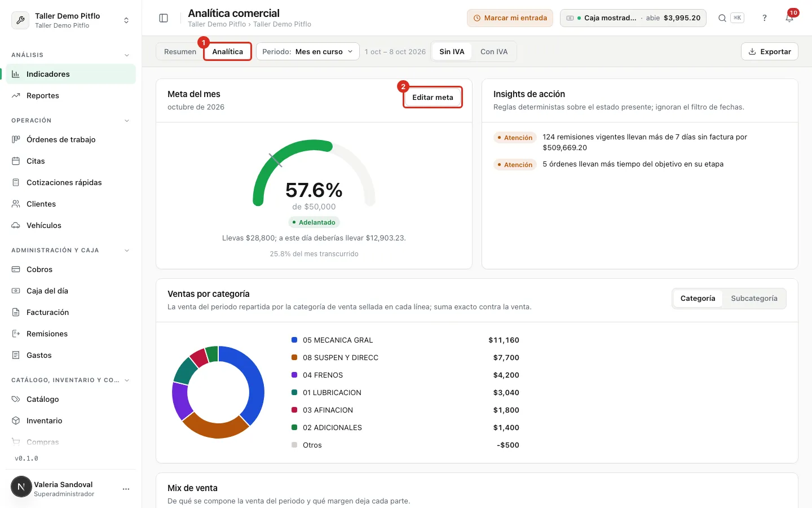Screen dimensions: 812x508
Task: Collapse the CATÁLOGO, INVENTARIO group
Action: (x=71, y=380)
